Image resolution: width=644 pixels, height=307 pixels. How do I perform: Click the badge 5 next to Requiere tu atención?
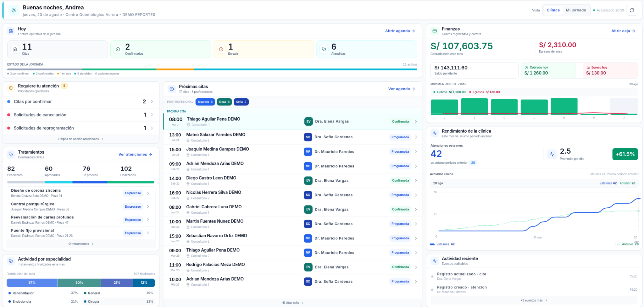(64, 86)
